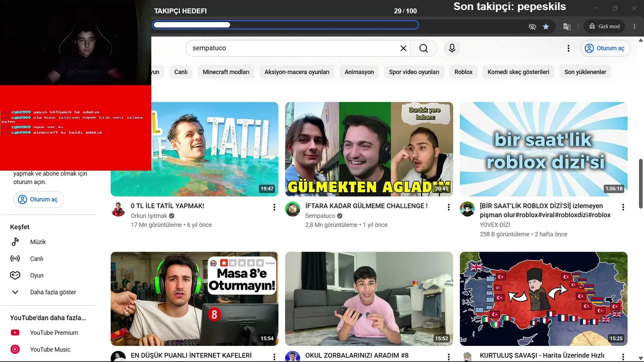Open options menu for EN DÜŞÜK PUANLI video
This screenshot has width=644, height=362.
[x=274, y=357]
